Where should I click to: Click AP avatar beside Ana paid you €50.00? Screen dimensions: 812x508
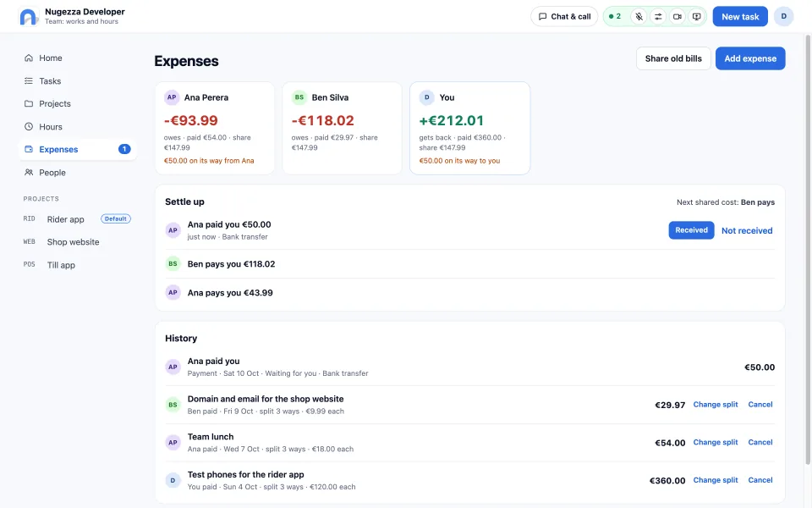click(x=173, y=230)
